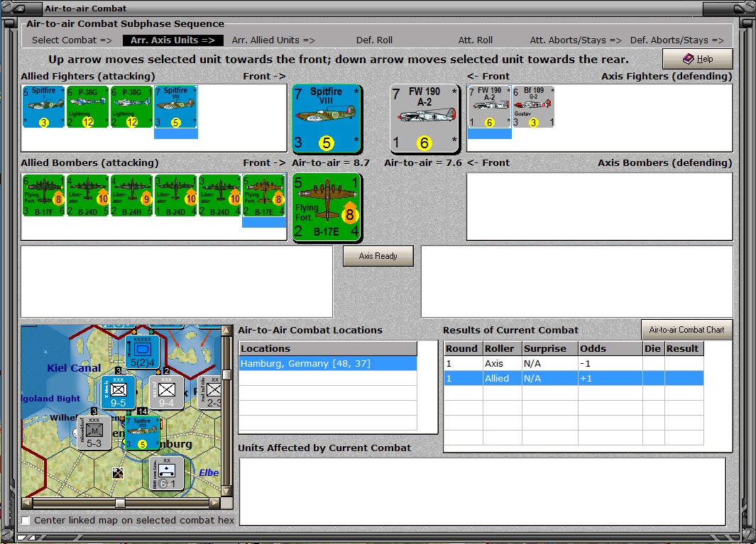Viewport: 756px width, 544px height.
Task: Click the Surprise column header
Action: point(549,349)
